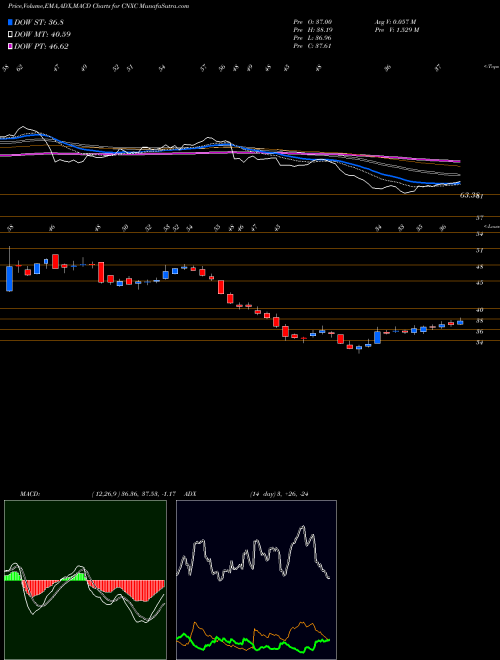Viewport: 500px width, 660px height.
Task: Click the chart title mentioning MunafaSutra.com
Action: point(98,6)
